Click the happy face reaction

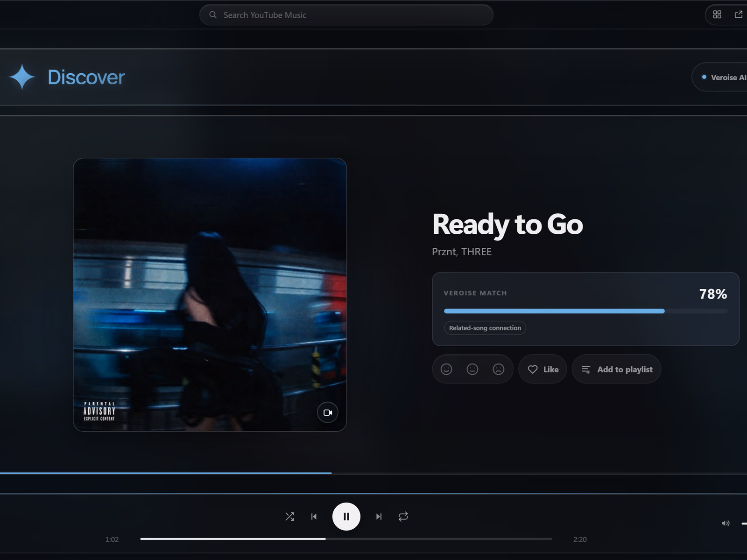446,369
